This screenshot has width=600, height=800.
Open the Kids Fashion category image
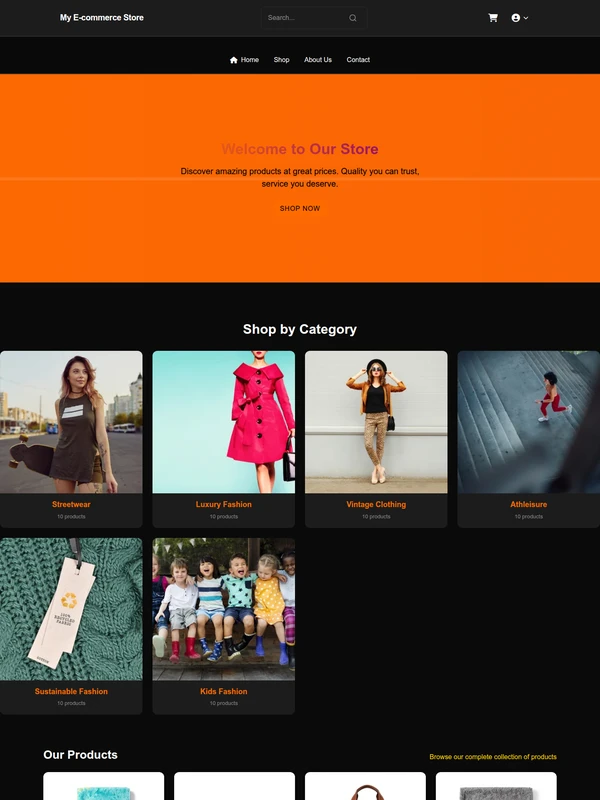point(223,609)
